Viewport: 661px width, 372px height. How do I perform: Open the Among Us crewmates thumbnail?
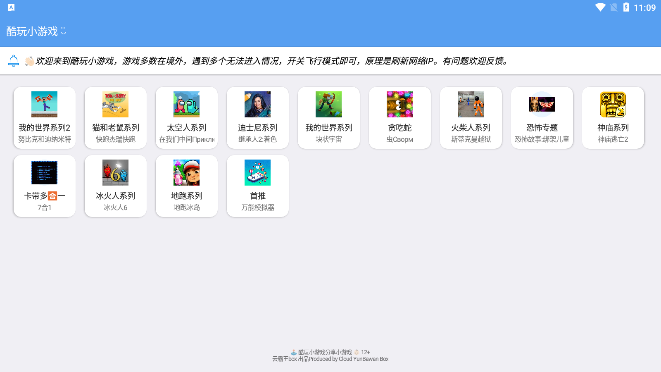pyautogui.click(x=186, y=104)
